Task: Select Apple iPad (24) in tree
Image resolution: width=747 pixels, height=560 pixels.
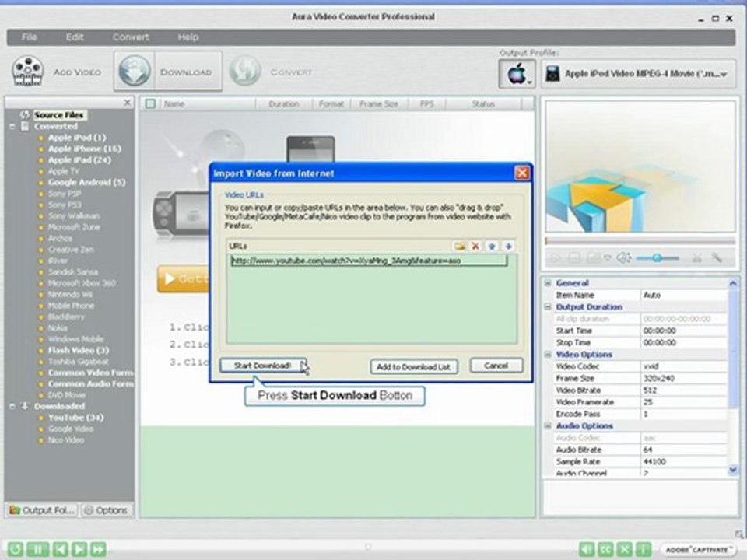Action: tap(79, 160)
